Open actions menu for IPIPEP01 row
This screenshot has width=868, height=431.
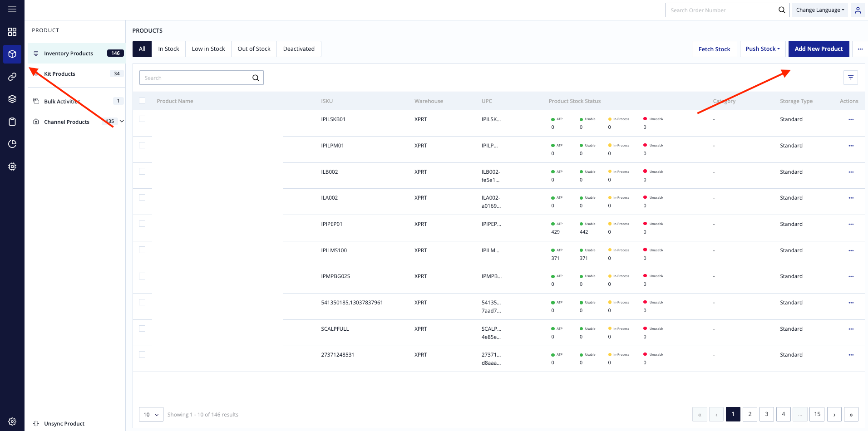pyautogui.click(x=851, y=225)
